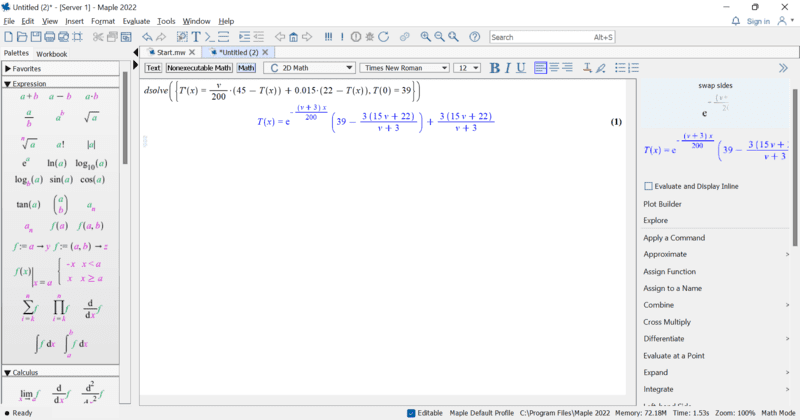Click the Execute worksheet triple-exclamation icon

click(329, 37)
